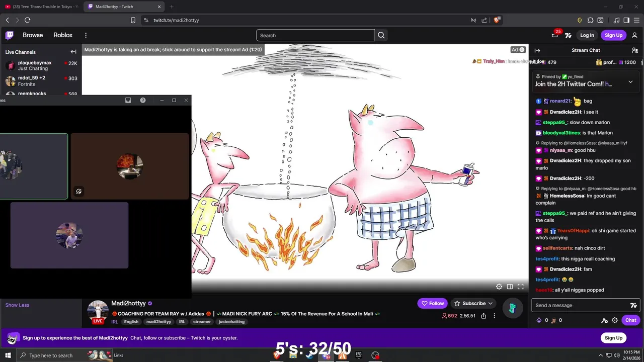Open video player settings gear

coord(499,287)
